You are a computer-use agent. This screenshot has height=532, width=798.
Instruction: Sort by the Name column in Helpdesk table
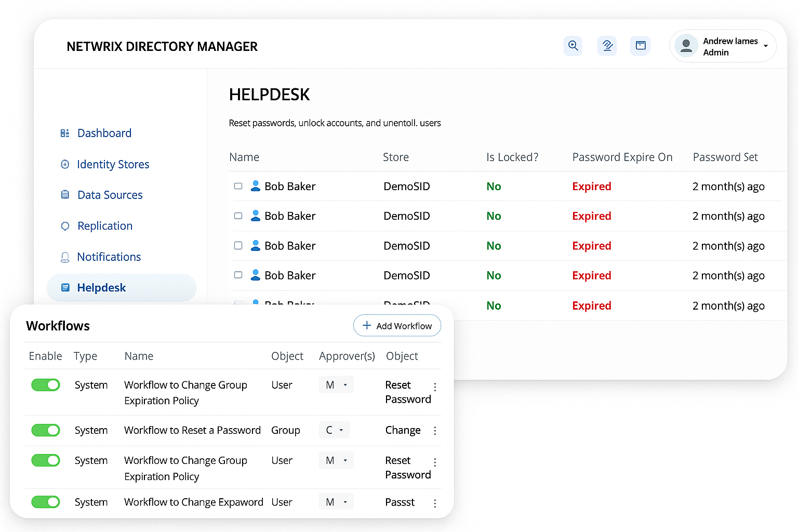(x=244, y=157)
